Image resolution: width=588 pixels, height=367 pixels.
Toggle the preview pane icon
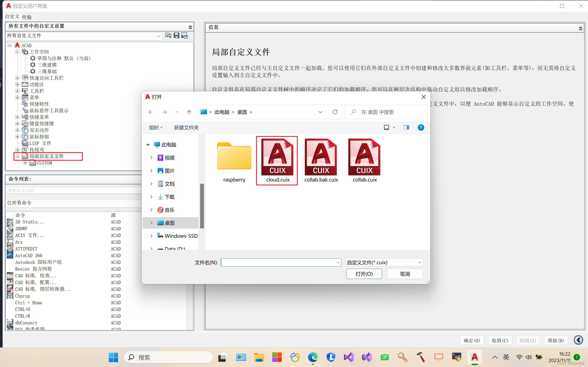406,127
